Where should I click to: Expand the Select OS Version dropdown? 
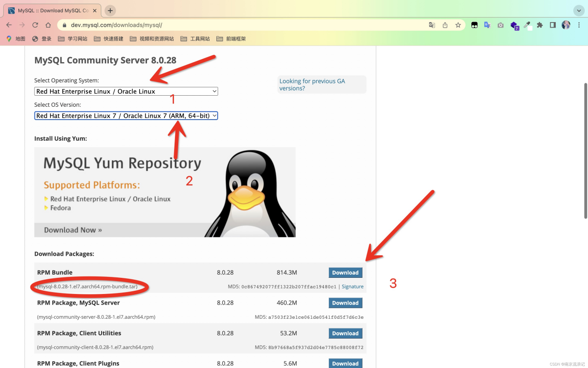[x=126, y=116]
